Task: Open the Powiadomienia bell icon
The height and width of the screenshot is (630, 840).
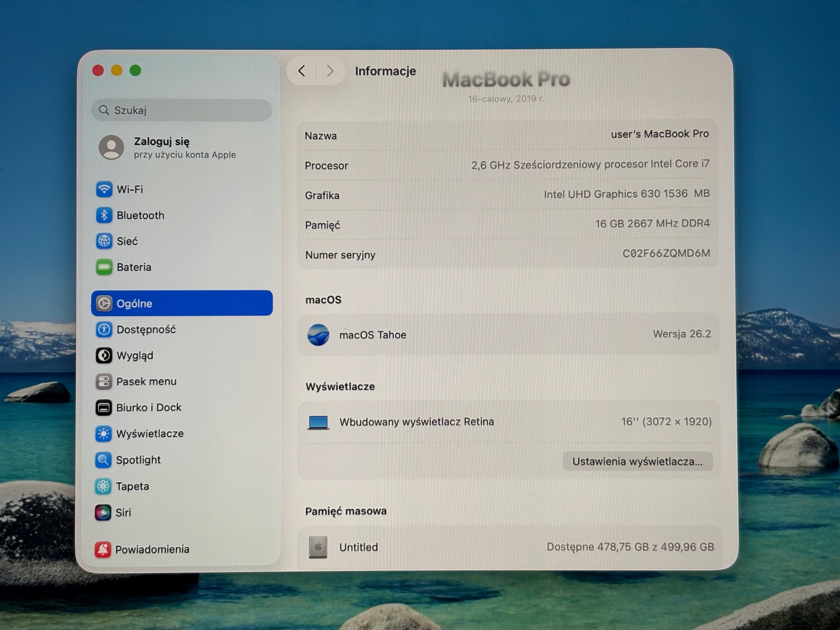Action: 102,549
